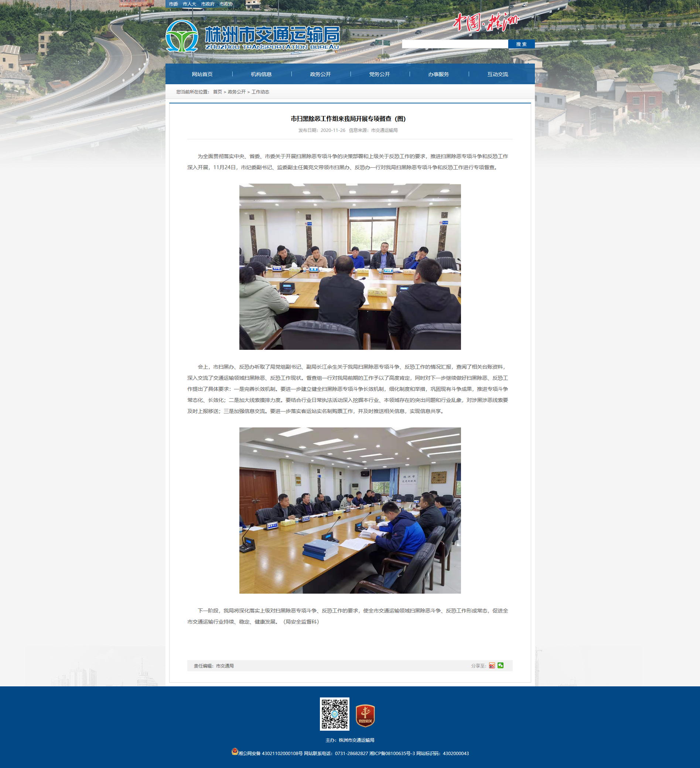Open the 互动交流 navigation item

[x=498, y=74]
